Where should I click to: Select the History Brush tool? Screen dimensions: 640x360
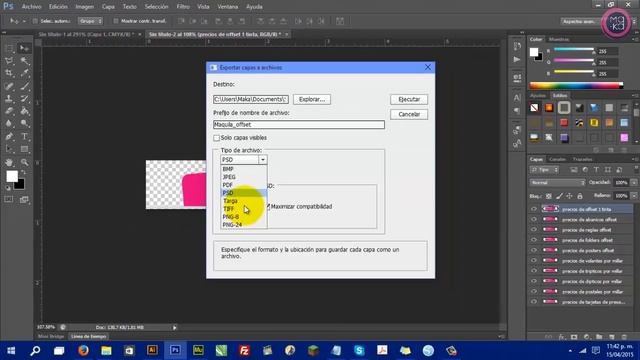pyautogui.click(x=24, y=98)
